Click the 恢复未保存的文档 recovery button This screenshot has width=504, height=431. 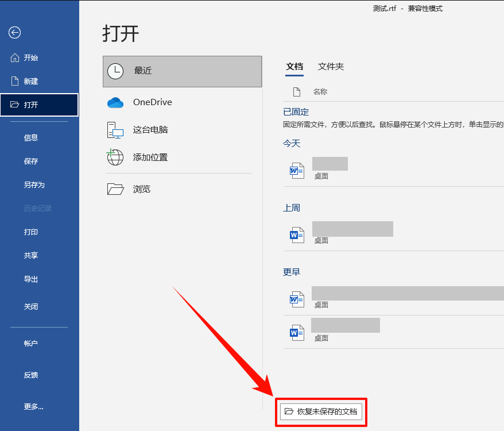click(x=321, y=412)
